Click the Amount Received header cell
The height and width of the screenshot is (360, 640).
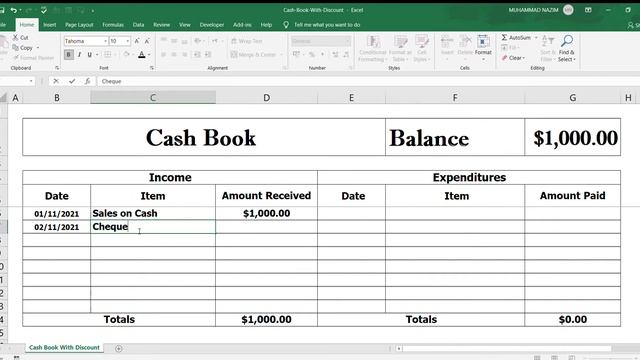click(x=267, y=196)
